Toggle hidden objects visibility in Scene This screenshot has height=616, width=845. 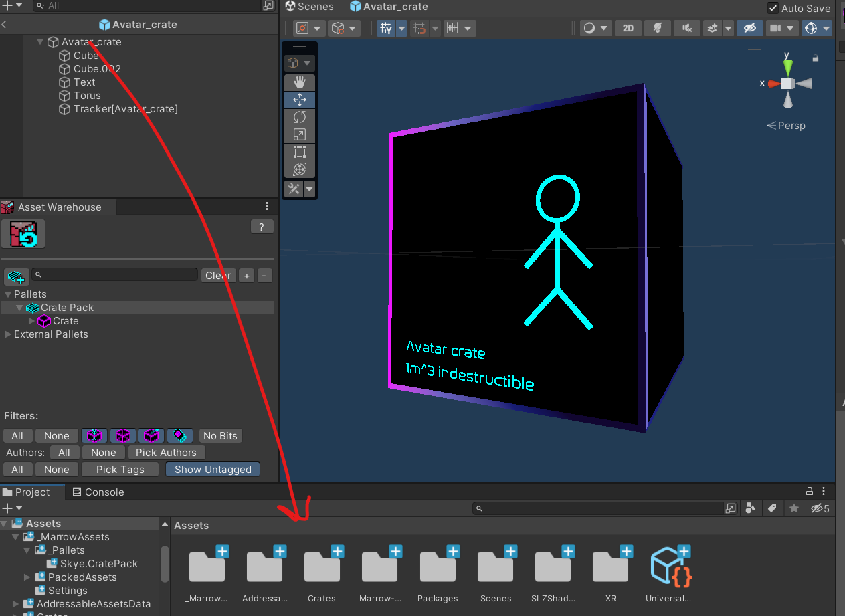[750, 28]
